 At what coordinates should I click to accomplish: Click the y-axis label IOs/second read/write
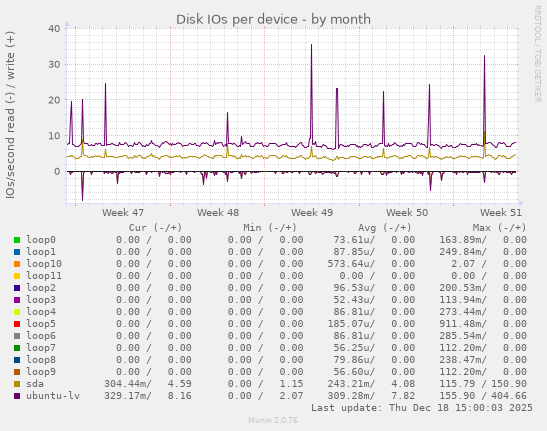(10, 115)
